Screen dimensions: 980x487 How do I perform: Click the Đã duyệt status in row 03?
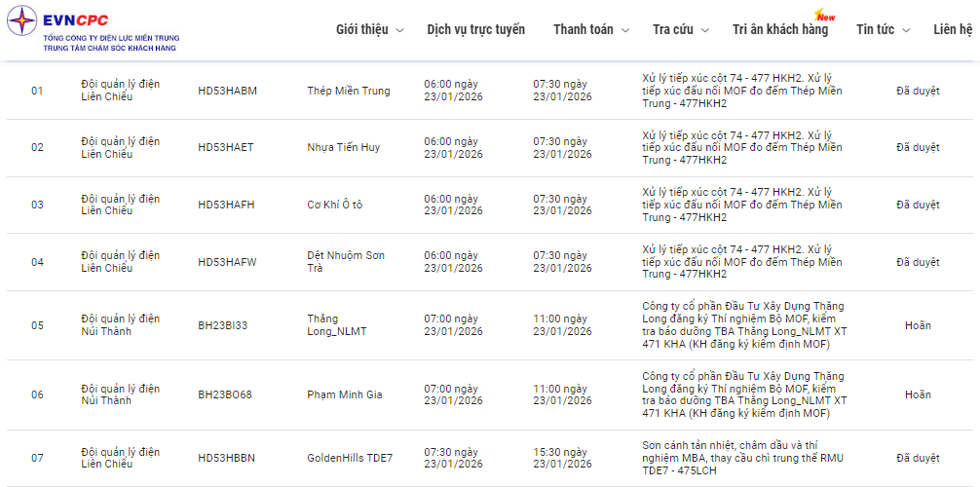pos(918,205)
